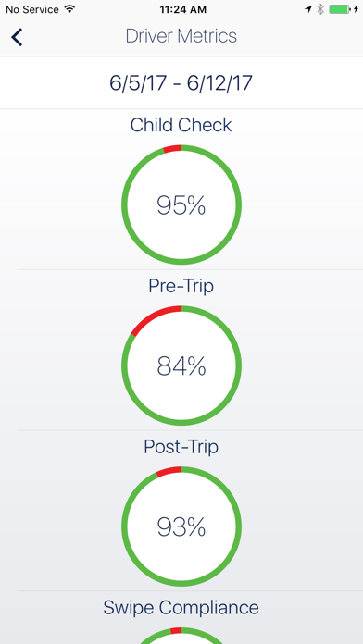This screenshot has width=363, height=644.
Task: Tap the battery charging bolt icon
Action: (356, 9)
